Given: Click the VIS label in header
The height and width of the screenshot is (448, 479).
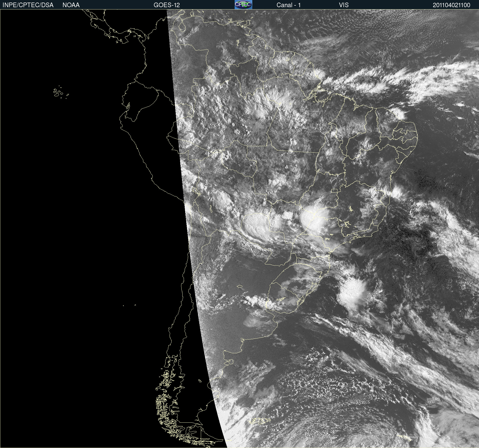Looking at the screenshot, I should click(x=344, y=5).
